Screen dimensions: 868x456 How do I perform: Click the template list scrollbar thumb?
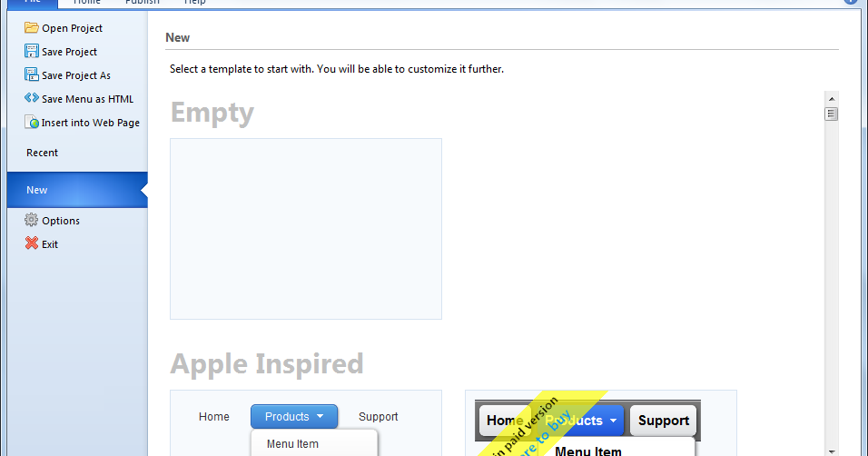[x=831, y=114]
